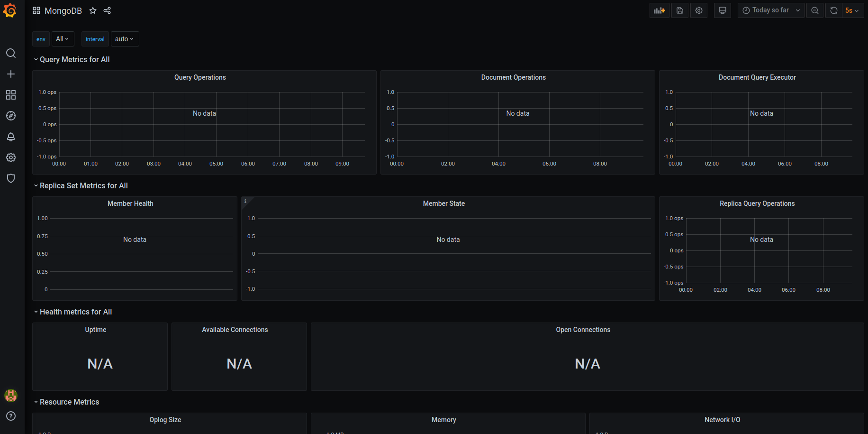Viewport: 868px width, 434px height.
Task: Click N/A value in Open Connections panel
Action: [x=588, y=364]
